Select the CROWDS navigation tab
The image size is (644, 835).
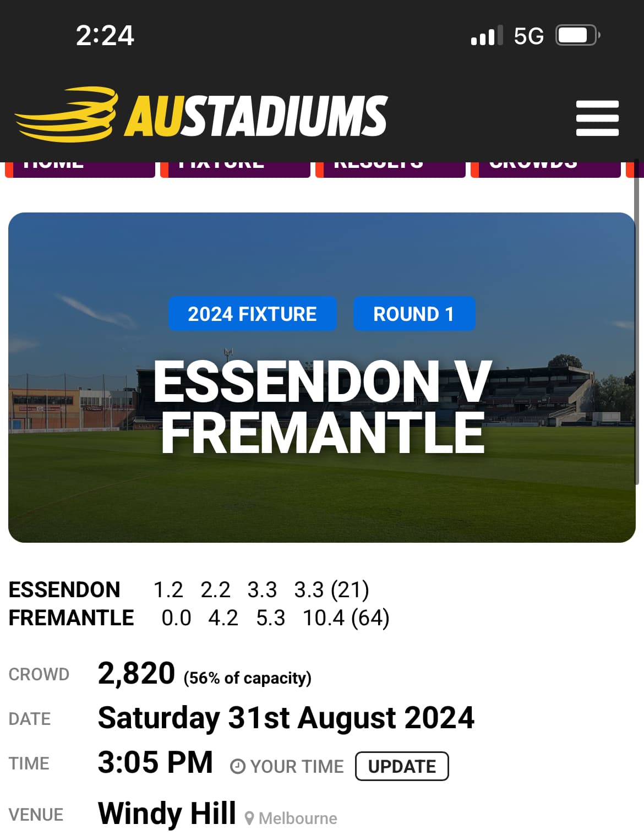tap(546, 168)
